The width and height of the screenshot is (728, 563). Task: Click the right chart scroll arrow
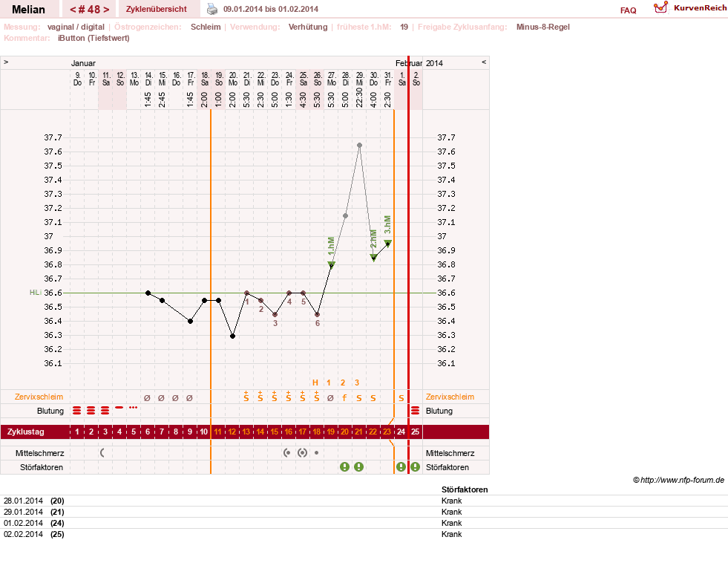tap(484, 62)
